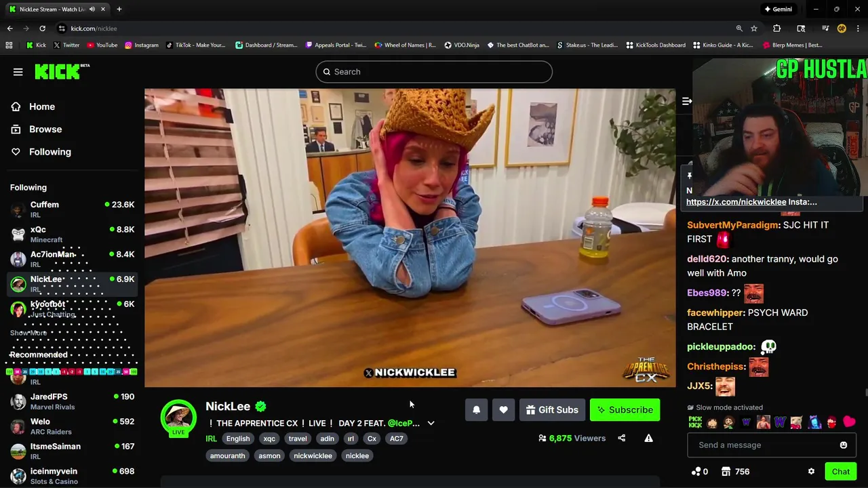This screenshot has height=488, width=868.
Task: Select the amouranth tag
Action: [x=227, y=456]
